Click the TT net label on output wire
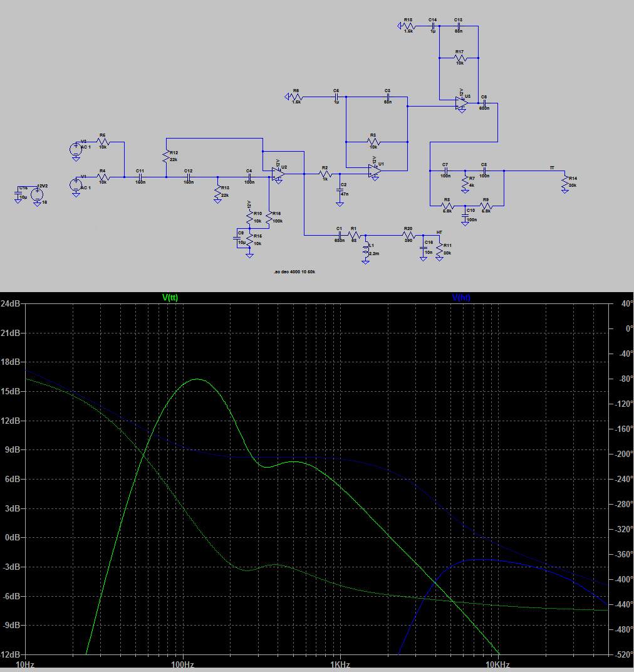This screenshot has height=672, width=634. pyautogui.click(x=551, y=167)
